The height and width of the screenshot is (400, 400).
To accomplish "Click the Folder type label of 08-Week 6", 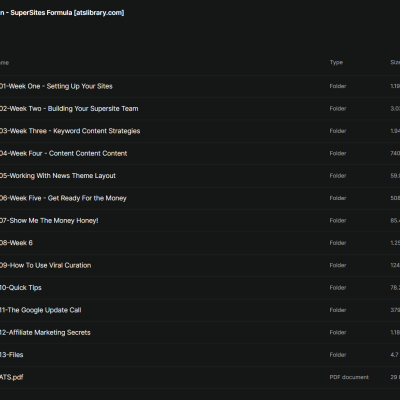I will click(x=338, y=243).
